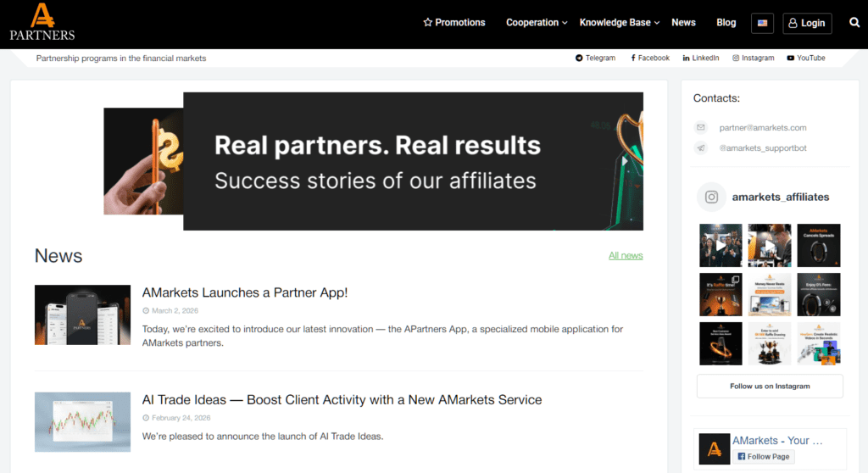868x473 pixels.
Task: Click the March 2, 2026 date text
Action: (175, 311)
